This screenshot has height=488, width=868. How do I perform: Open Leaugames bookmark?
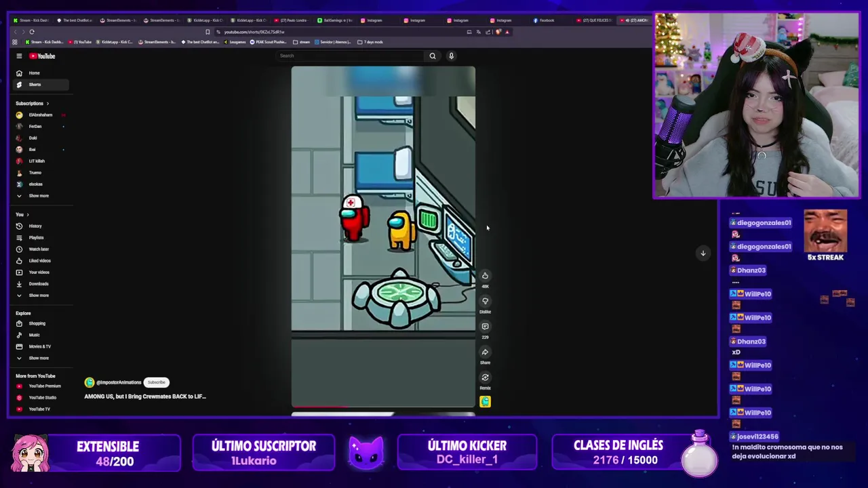235,42
